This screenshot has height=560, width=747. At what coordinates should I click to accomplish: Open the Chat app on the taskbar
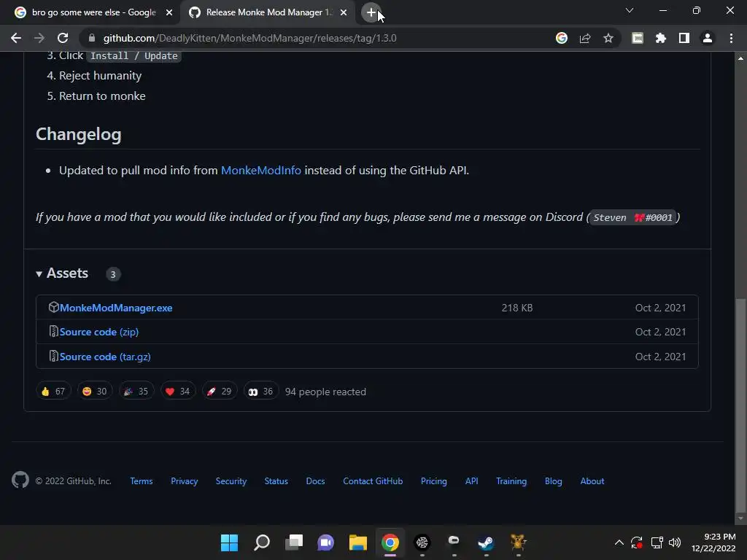coord(326,542)
